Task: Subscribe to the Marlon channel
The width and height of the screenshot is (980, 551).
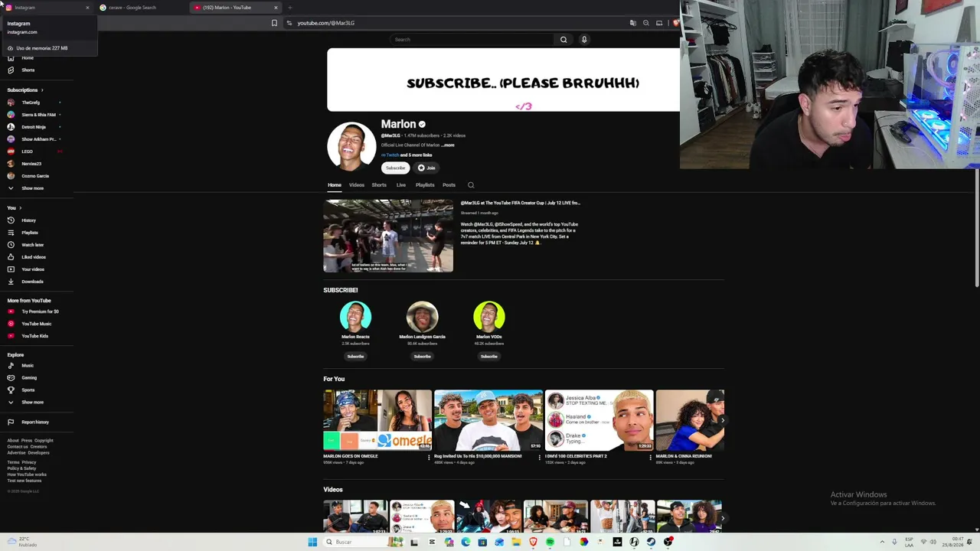Action: point(396,168)
